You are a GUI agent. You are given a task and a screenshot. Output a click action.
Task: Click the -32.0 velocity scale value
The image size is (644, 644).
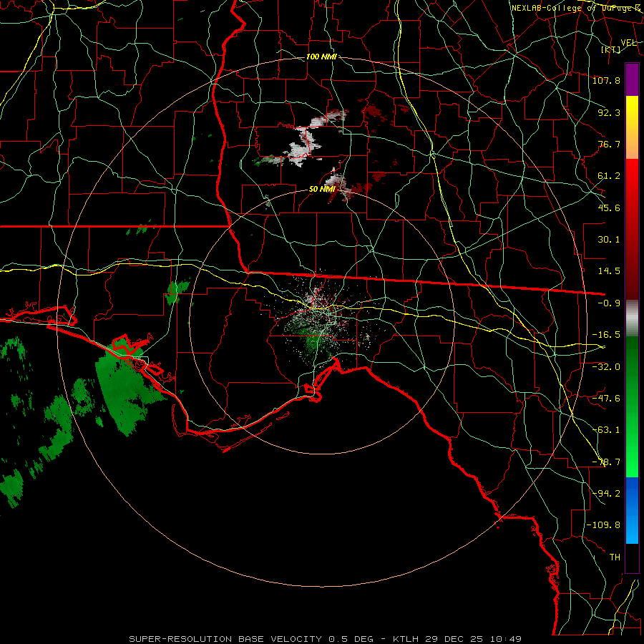tap(606, 366)
